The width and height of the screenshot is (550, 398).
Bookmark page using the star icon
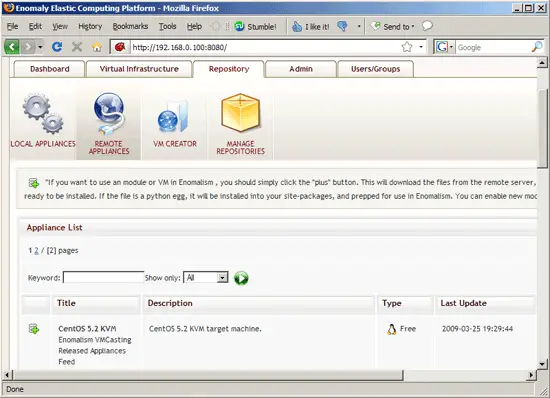pyautogui.click(x=407, y=47)
